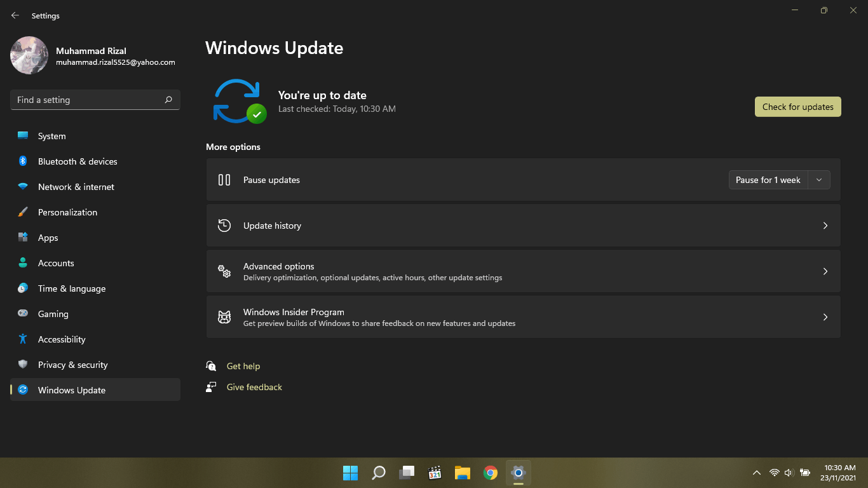Click the Windows Update sidebar icon
Screen dimensions: 868x488
coord(23,390)
